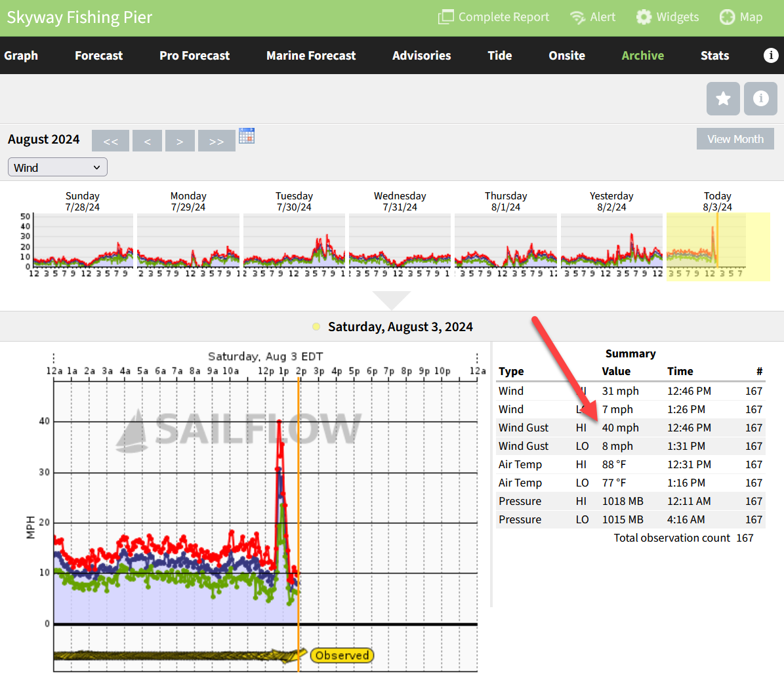Viewport: 784px width, 680px height.
Task: Open the Marine Forecast tab
Action: (311, 56)
